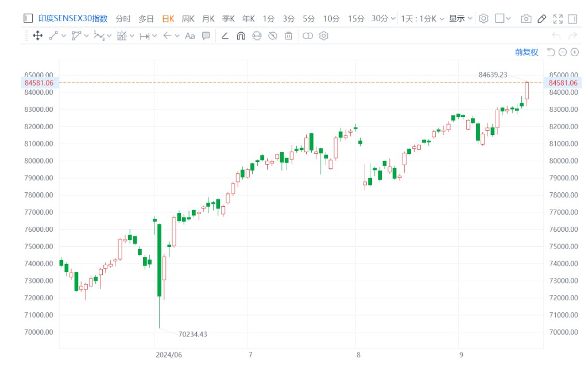The image size is (588, 372).
Task: Select the Aa text annotation tool
Action: pyautogui.click(x=190, y=36)
